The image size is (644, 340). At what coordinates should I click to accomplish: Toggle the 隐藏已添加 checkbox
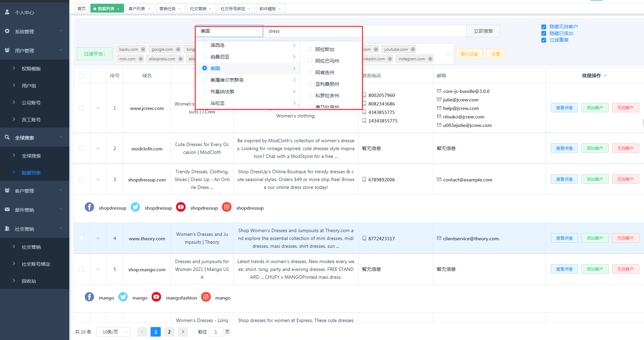pos(544,33)
